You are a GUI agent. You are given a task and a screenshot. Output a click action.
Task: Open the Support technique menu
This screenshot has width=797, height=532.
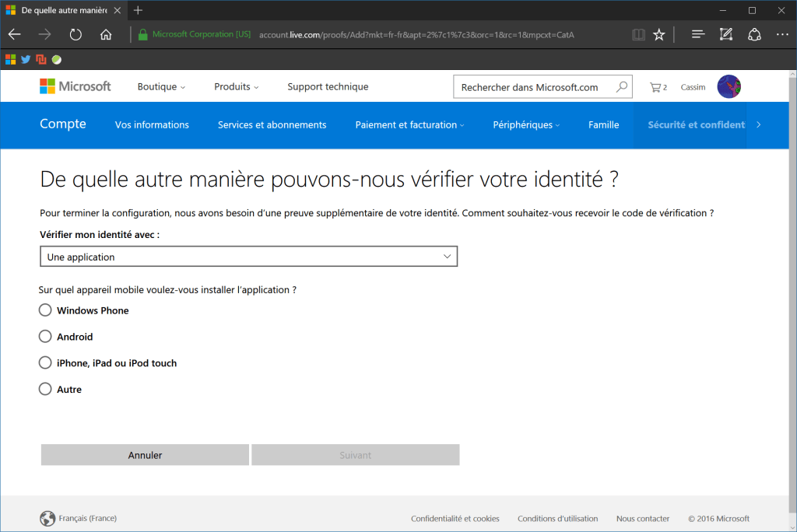point(328,86)
